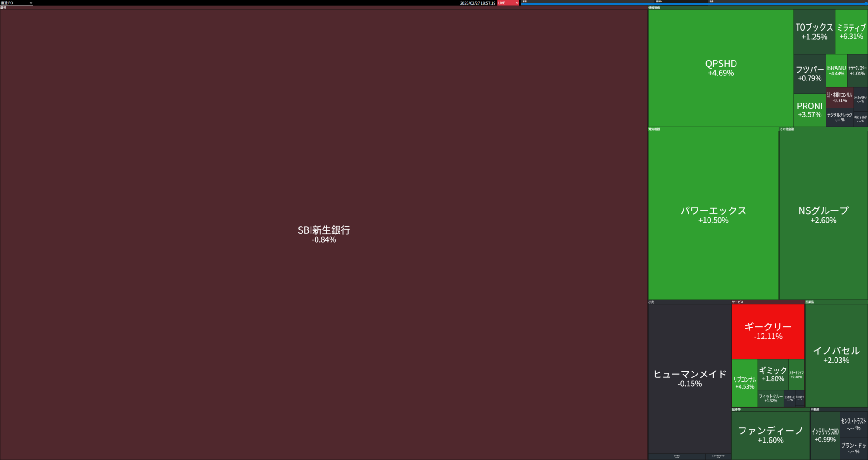
Task: Open the red LIVE mode dropdown
Action: 508,3
